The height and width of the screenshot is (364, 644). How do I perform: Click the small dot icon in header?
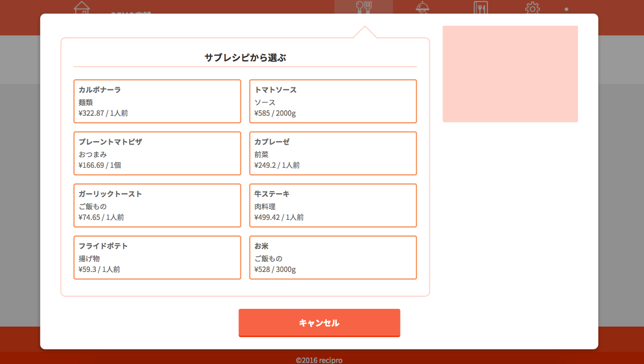click(x=566, y=9)
